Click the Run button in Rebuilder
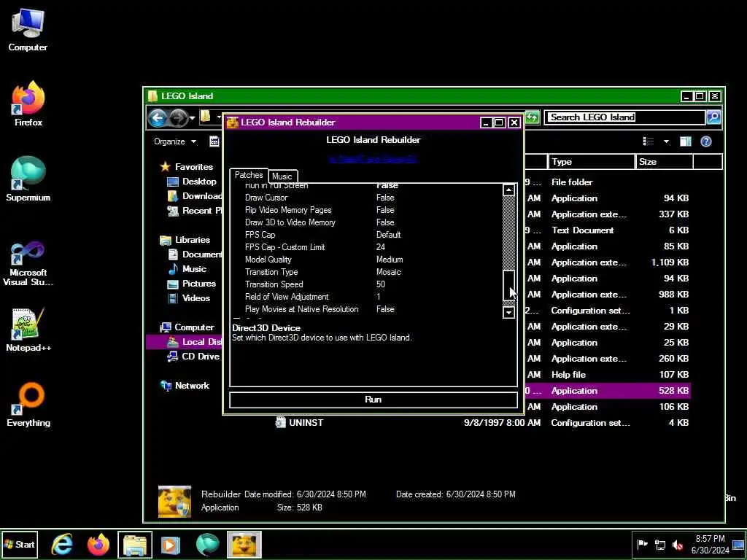Screen dimensions: 747x560 point(373,400)
